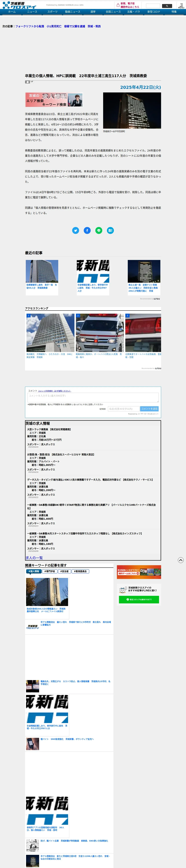Open the 五輪・パラ nav tab
This screenshot has height=868, width=186.
pos(133,12)
